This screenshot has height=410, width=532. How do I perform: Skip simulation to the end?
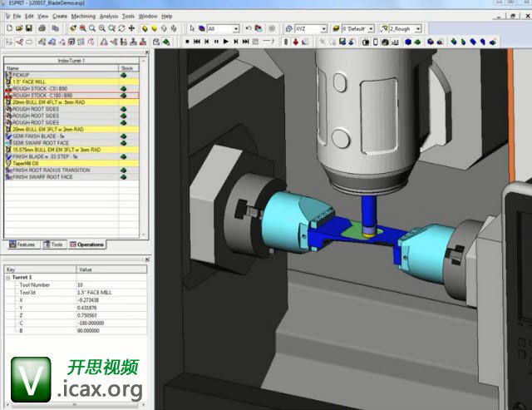(x=246, y=42)
